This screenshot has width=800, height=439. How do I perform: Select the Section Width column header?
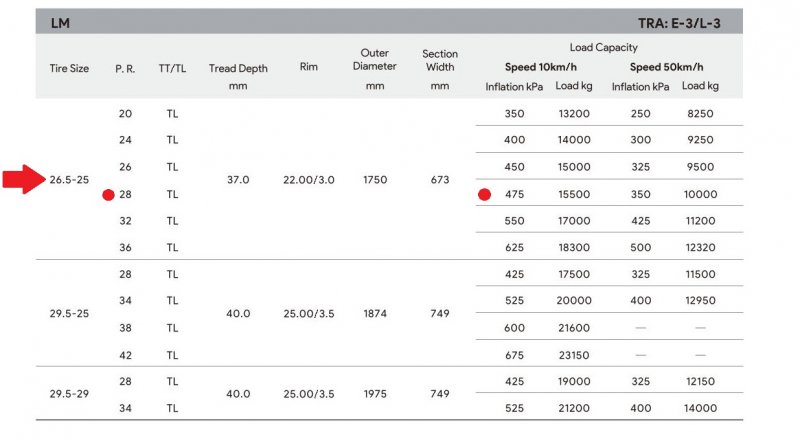(x=440, y=60)
